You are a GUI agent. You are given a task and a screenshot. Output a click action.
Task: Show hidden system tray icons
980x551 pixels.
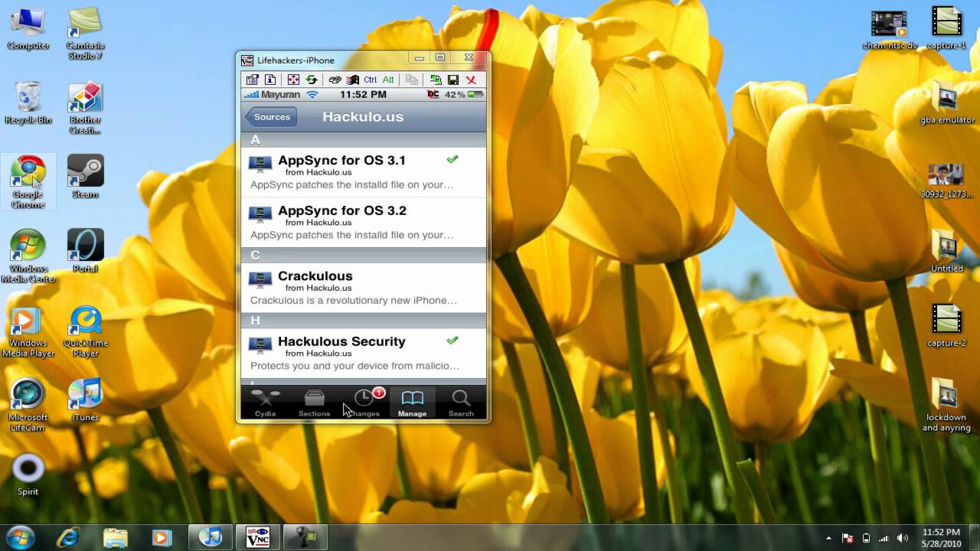829,538
